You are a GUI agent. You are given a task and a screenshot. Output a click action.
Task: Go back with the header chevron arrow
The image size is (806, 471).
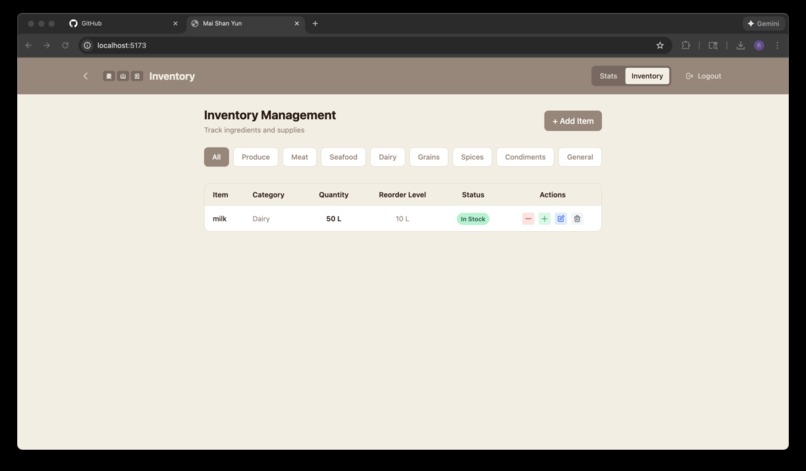(85, 76)
